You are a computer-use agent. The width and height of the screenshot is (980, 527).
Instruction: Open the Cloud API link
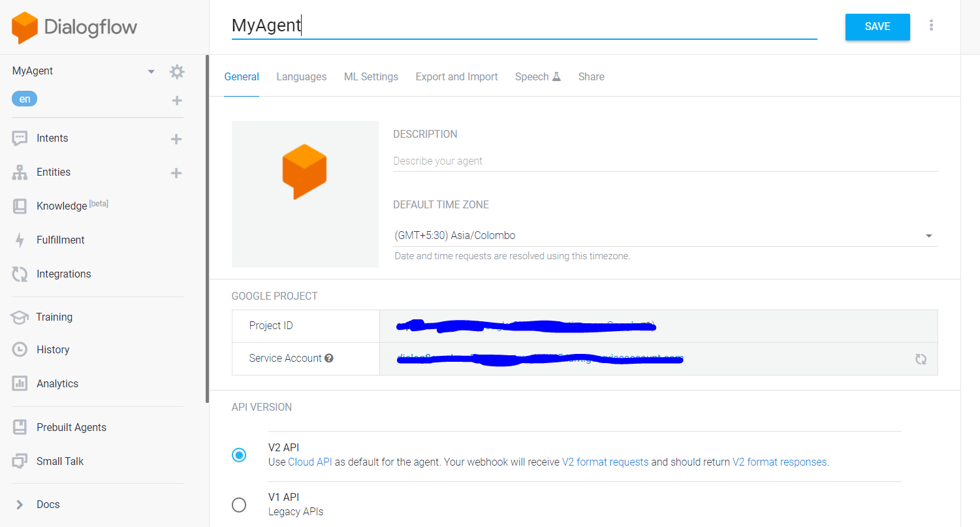(x=310, y=462)
